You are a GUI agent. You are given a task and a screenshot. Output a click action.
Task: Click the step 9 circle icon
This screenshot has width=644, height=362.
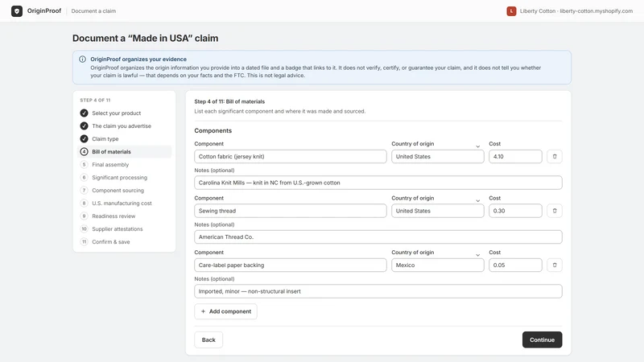(84, 216)
